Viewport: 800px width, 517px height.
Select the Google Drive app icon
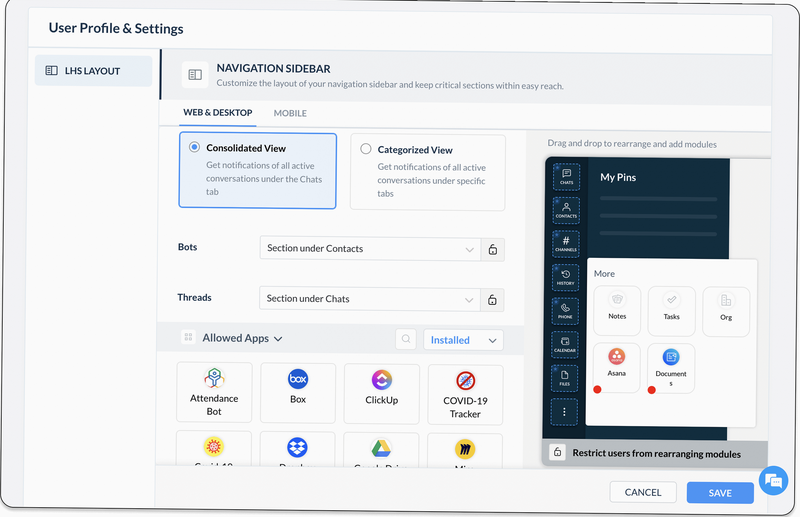coord(381,449)
